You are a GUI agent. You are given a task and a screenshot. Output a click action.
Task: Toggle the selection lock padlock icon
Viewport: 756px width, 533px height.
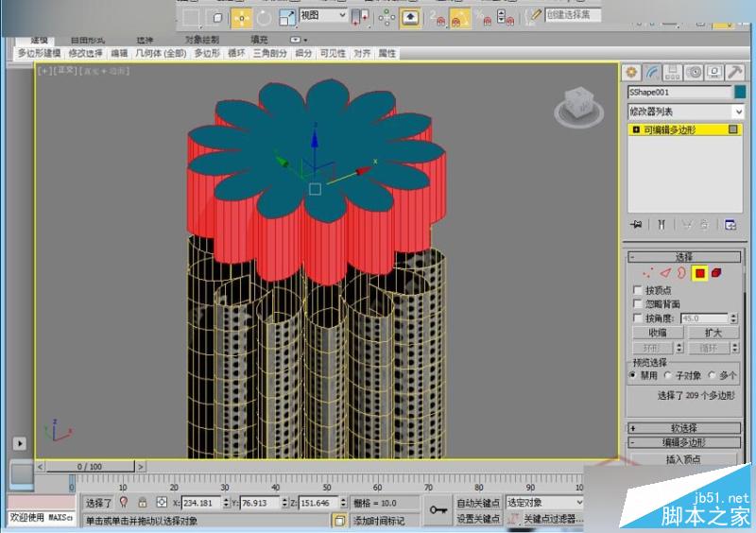point(143,503)
